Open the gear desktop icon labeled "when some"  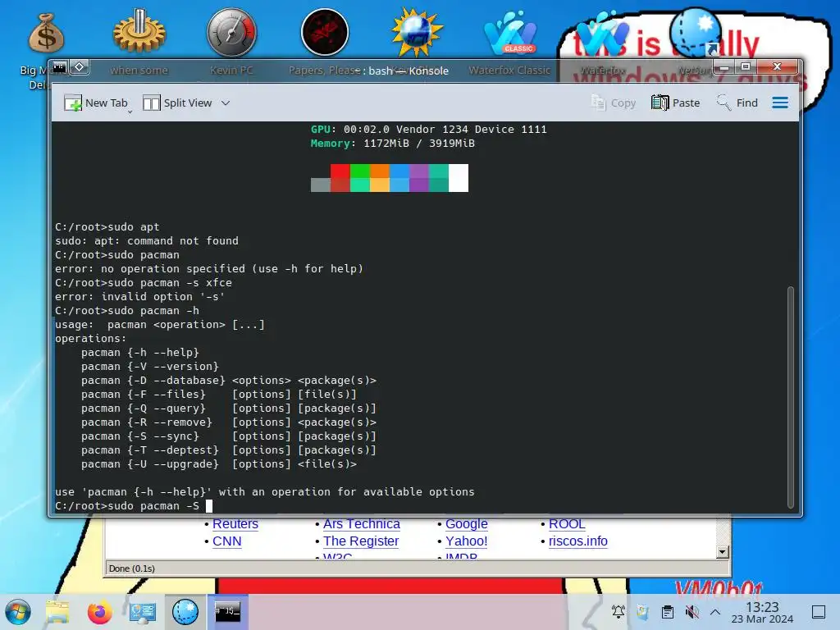coord(139,33)
